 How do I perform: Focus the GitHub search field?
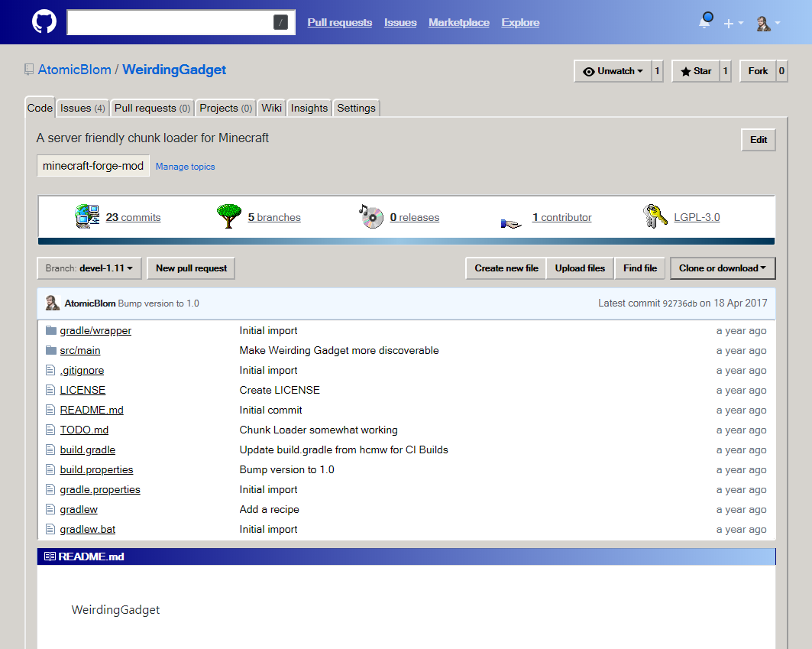[x=181, y=22]
